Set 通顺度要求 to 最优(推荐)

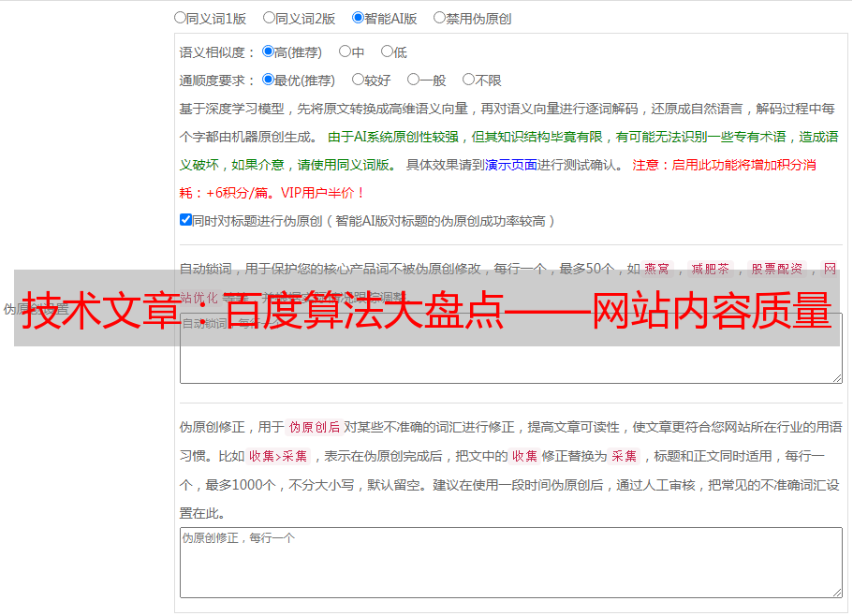click(268, 80)
